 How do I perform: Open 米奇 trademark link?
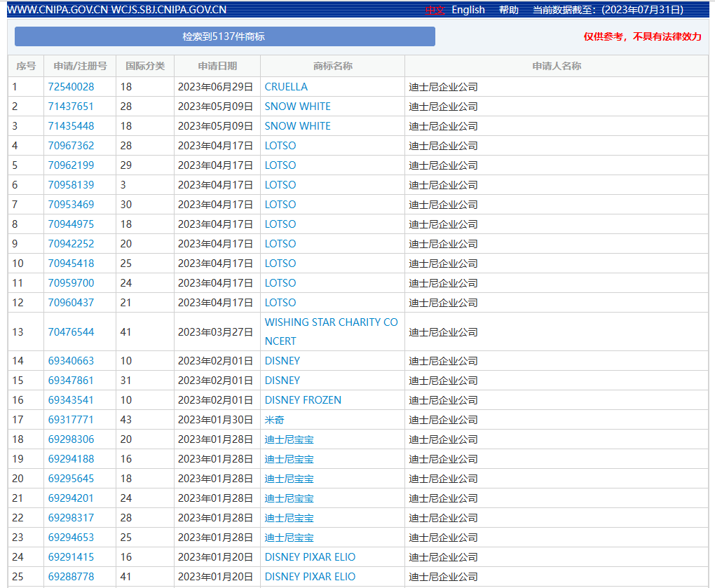[274, 420]
